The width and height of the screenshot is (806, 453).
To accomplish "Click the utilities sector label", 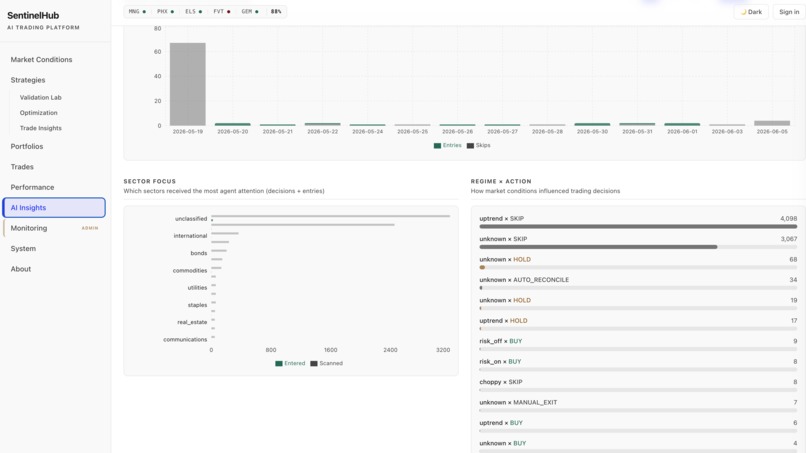I will pos(197,288).
